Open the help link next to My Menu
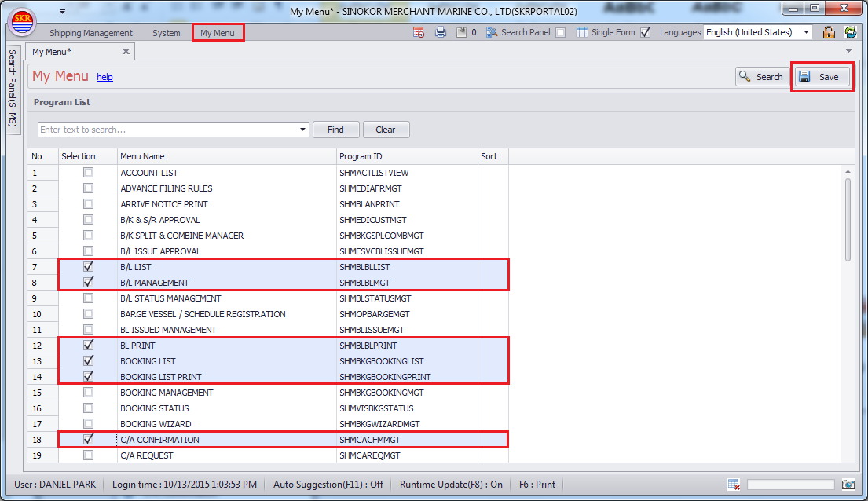Image resolution: width=868 pixels, height=501 pixels. click(104, 77)
